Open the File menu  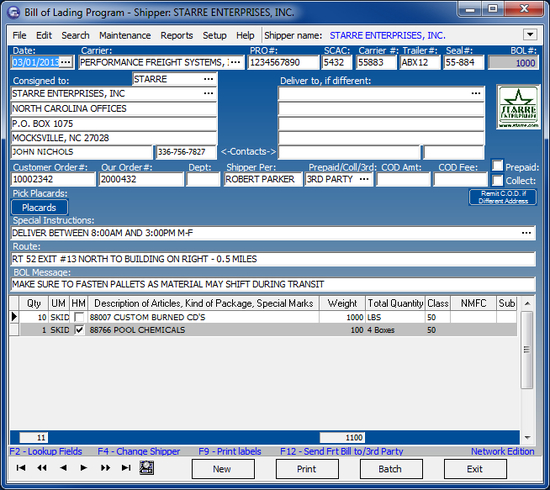[19, 35]
